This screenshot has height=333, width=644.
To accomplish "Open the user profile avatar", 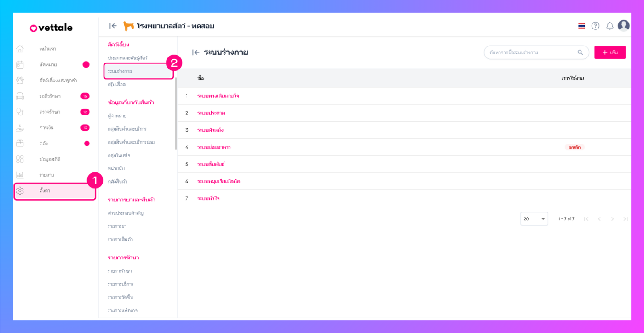I will tap(623, 26).
